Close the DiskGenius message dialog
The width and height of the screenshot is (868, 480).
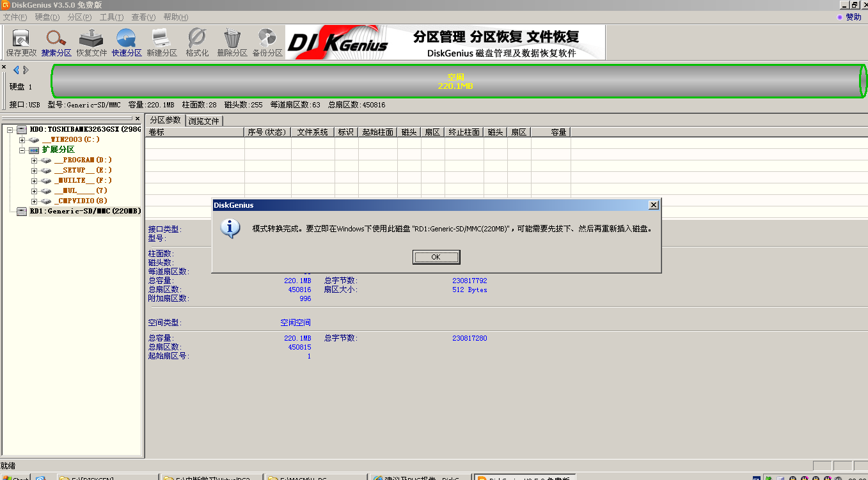click(653, 205)
